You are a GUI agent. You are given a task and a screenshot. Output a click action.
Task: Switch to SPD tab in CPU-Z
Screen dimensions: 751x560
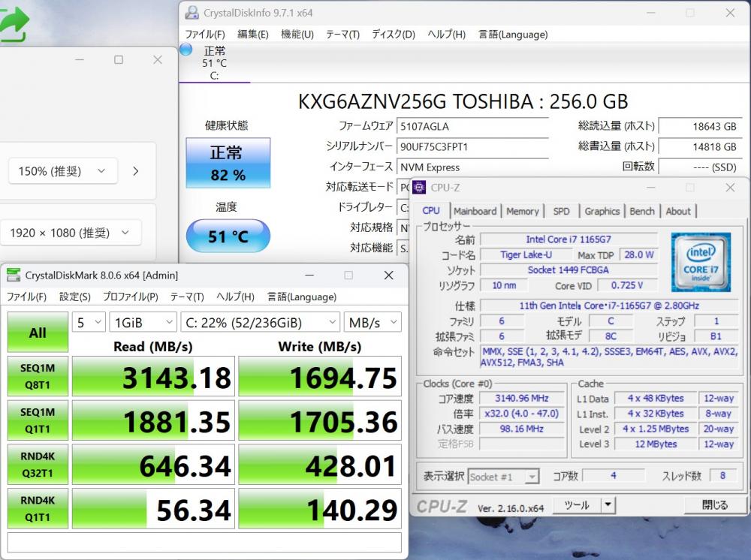tap(561, 211)
